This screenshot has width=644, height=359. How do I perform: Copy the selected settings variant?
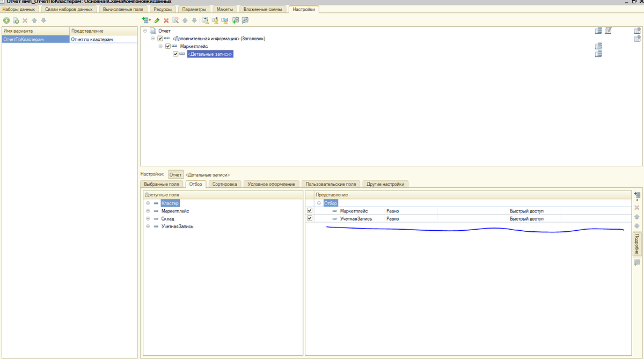click(16, 20)
